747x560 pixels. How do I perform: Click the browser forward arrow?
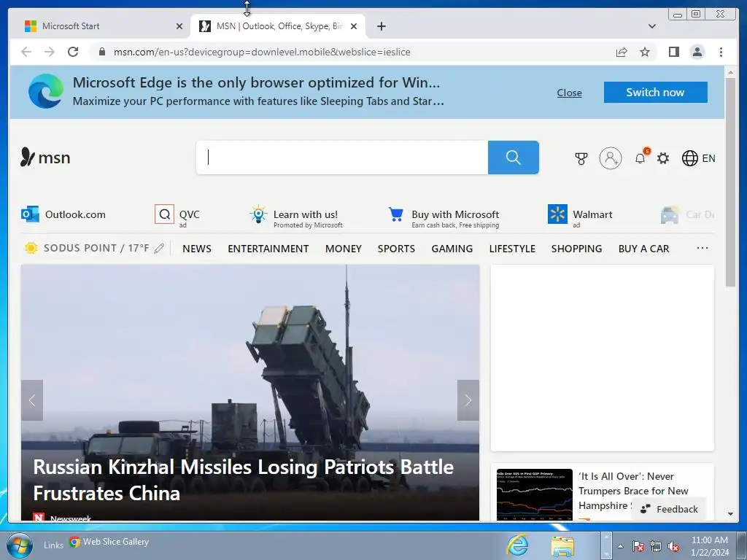pos(50,52)
